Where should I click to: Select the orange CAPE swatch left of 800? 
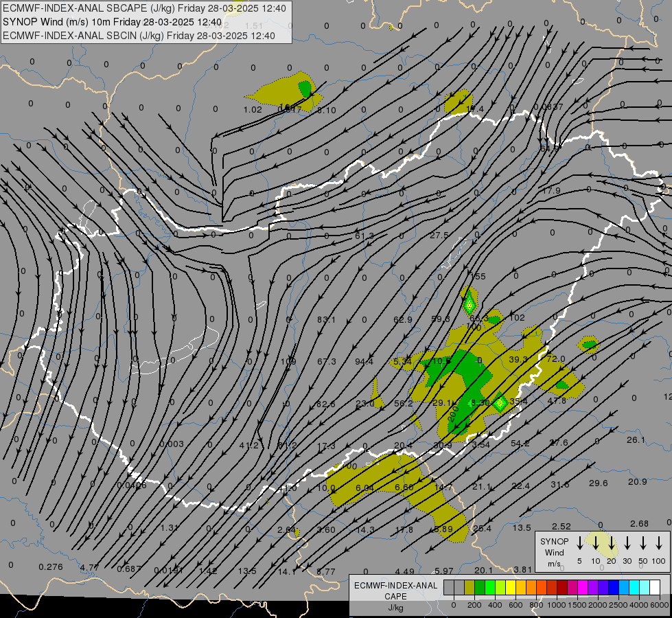point(531,588)
